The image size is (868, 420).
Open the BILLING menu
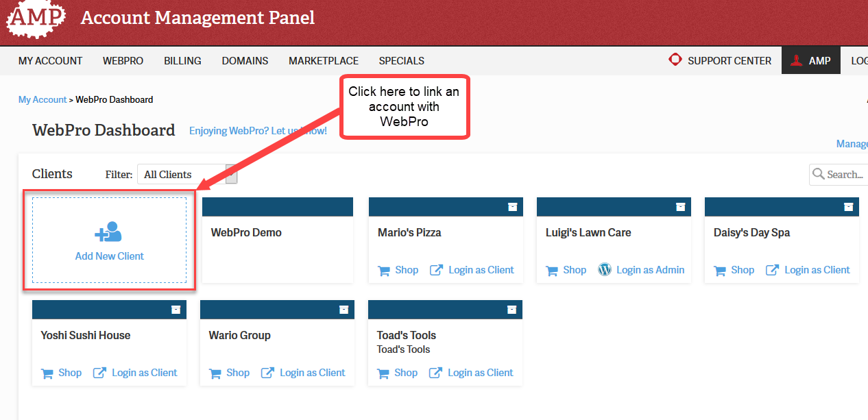(182, 61)
